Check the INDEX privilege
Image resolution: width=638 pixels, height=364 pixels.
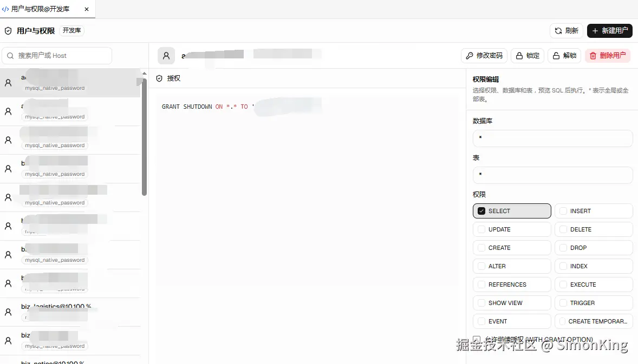[594, 266]
